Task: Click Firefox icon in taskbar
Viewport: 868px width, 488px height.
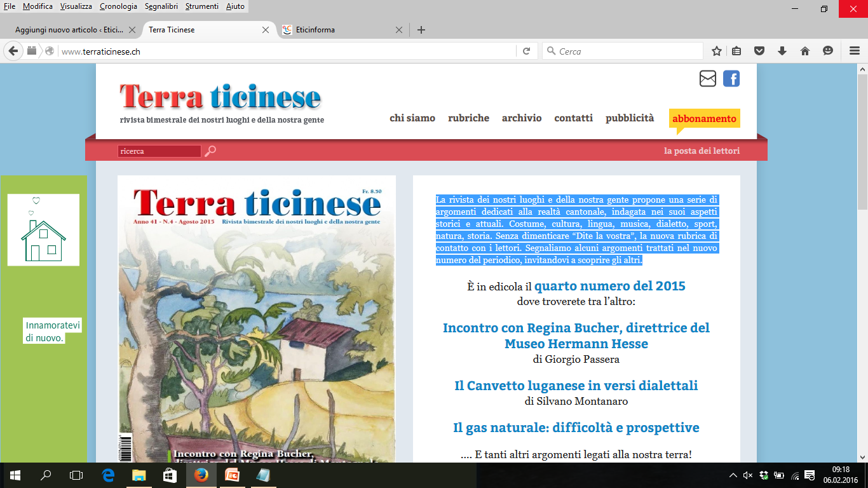Action: click(x=201, y=475)
